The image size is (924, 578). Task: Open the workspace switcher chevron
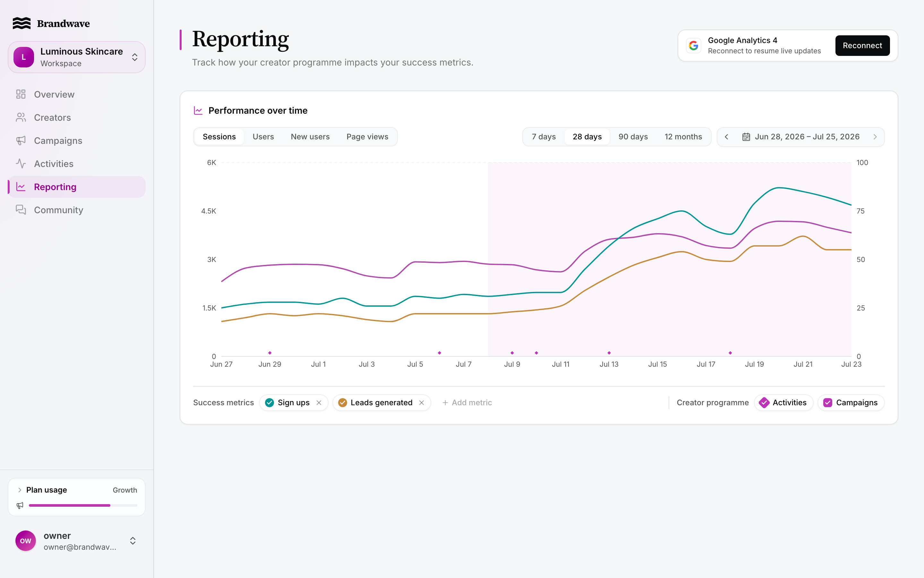135,57
